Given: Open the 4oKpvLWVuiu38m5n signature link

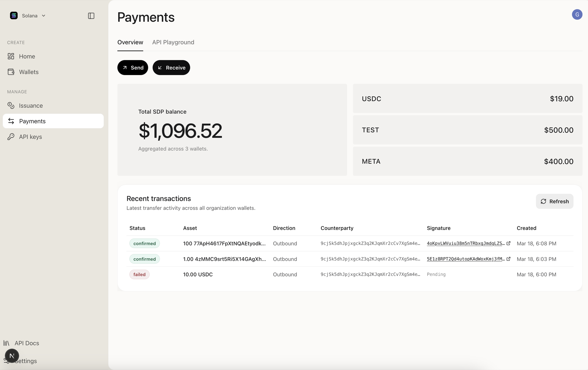Looking at the screenshot, I should (465, 243).
